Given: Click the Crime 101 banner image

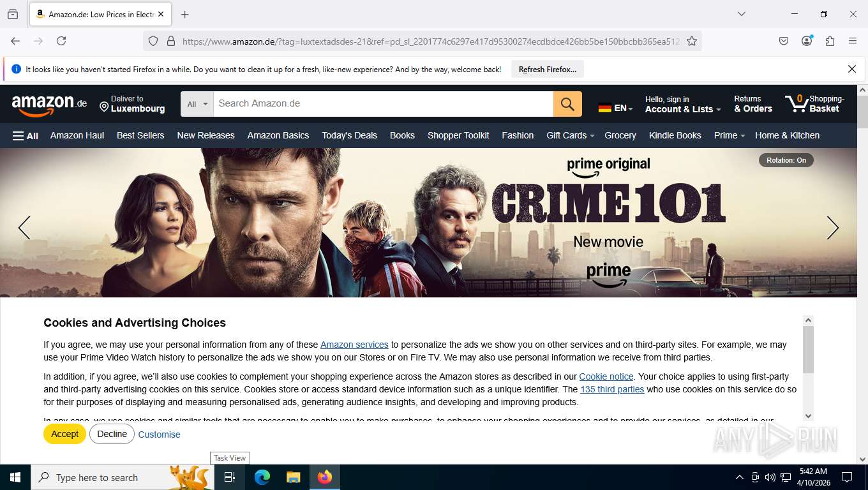Looking at the screenshot, I should point(428,223).
